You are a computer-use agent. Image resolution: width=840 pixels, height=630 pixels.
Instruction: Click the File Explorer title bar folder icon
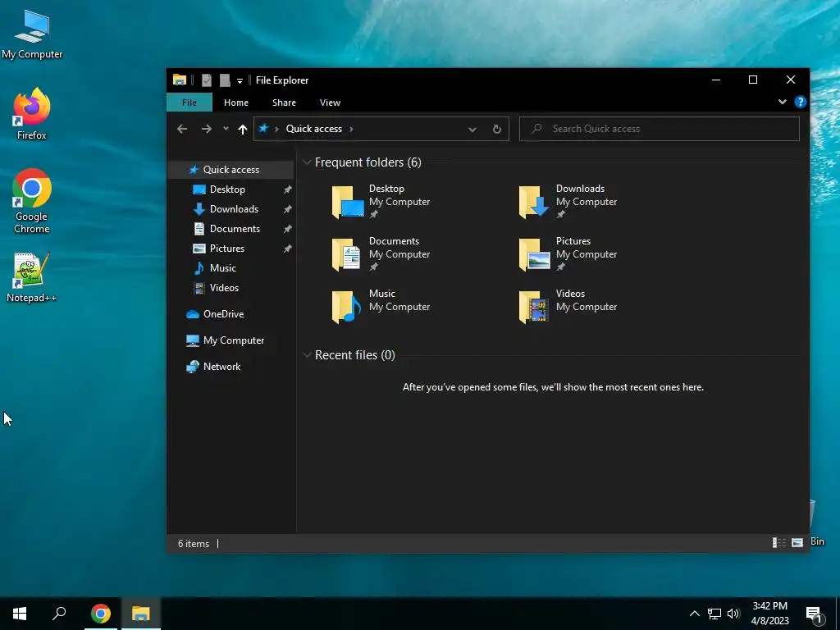click(180, 80)
